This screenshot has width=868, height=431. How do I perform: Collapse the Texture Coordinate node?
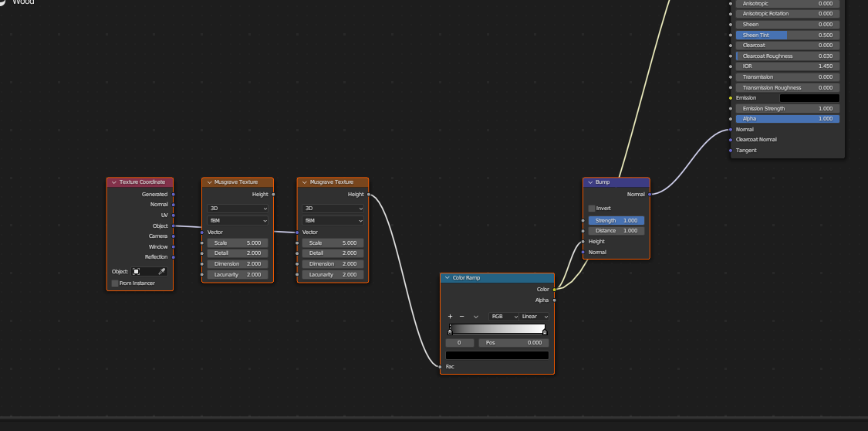pos(114,182)
